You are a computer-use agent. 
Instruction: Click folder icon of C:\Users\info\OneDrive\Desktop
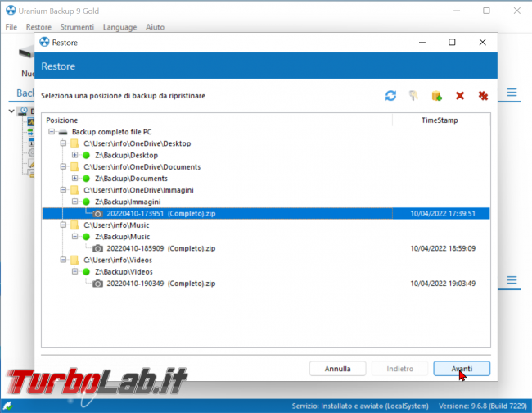pos(74,143)
